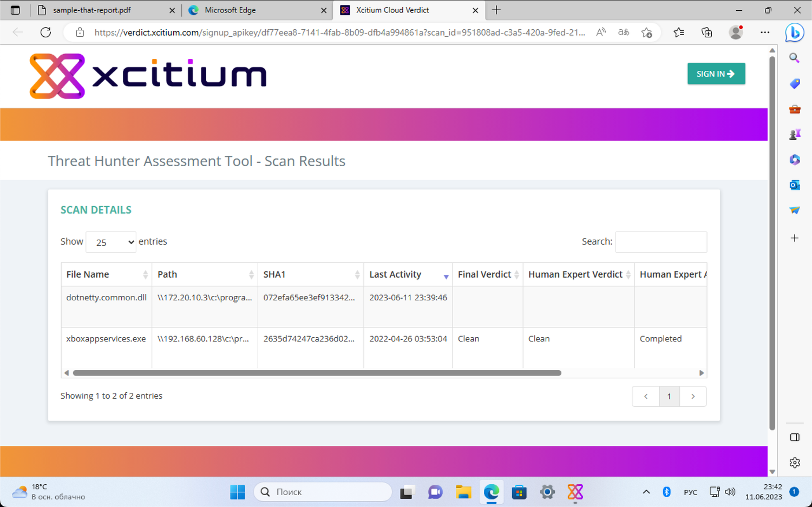Open Read Aloud in address bar
This screenshot has height=507, width=812.
pyautogui.click(x=601, y=32)
